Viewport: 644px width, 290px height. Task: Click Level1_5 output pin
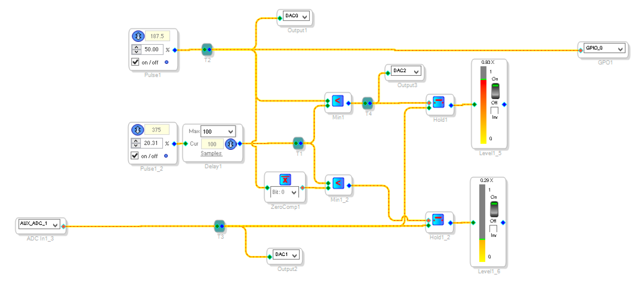click(x=504, y=104)
